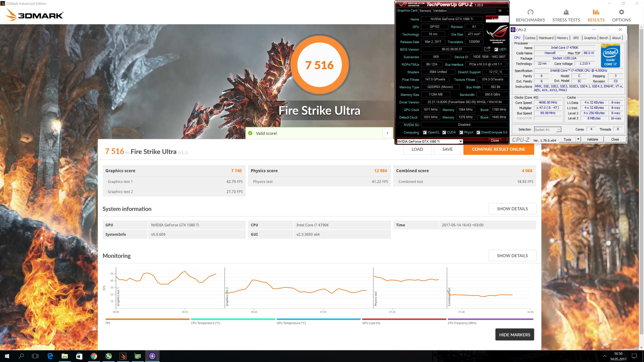Click Compare Result Online button
644x362 pixels.
pyautogui.click(x=499, y=149)
